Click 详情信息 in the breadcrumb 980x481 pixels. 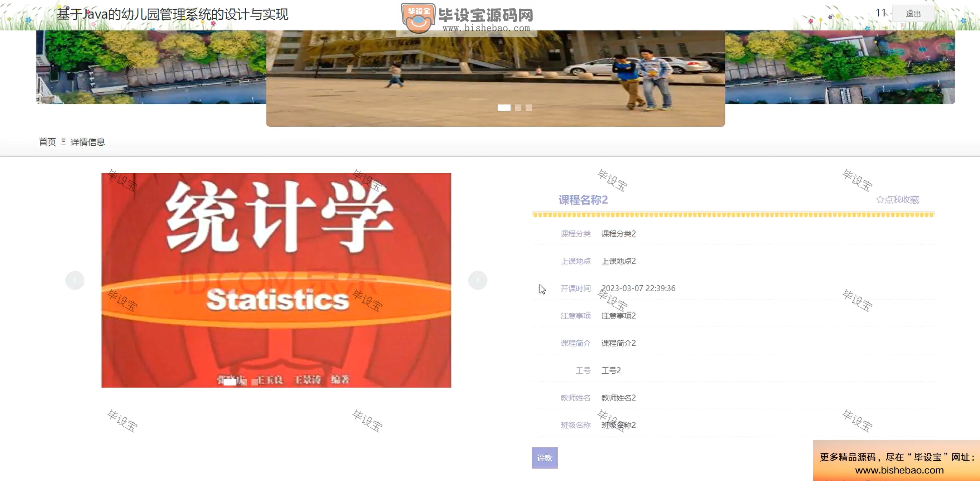(x=88, y=142)
